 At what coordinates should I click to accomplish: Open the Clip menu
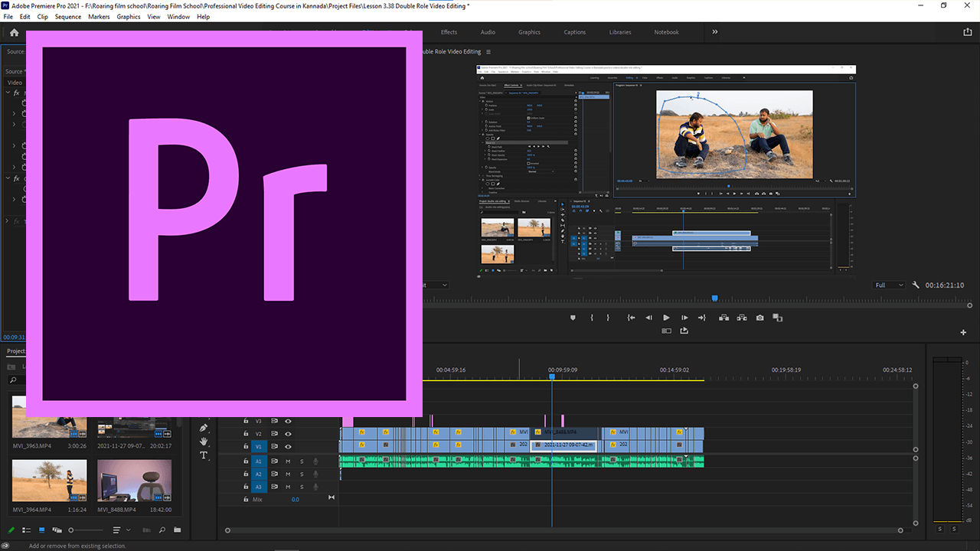pyautogui.click(x=42, y=16)
